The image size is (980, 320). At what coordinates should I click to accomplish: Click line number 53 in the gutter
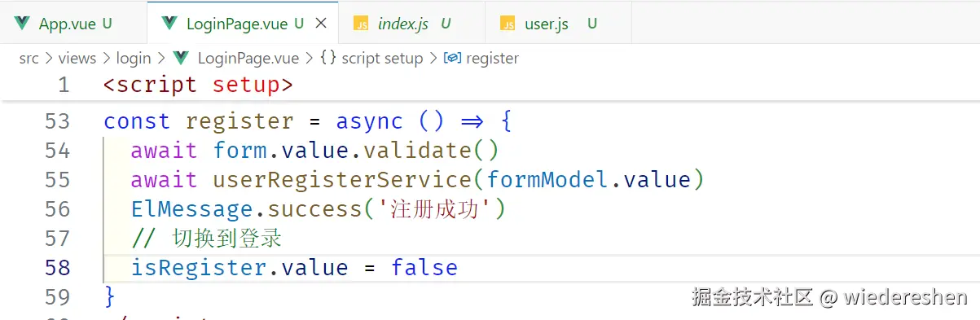tap(57, 121)
